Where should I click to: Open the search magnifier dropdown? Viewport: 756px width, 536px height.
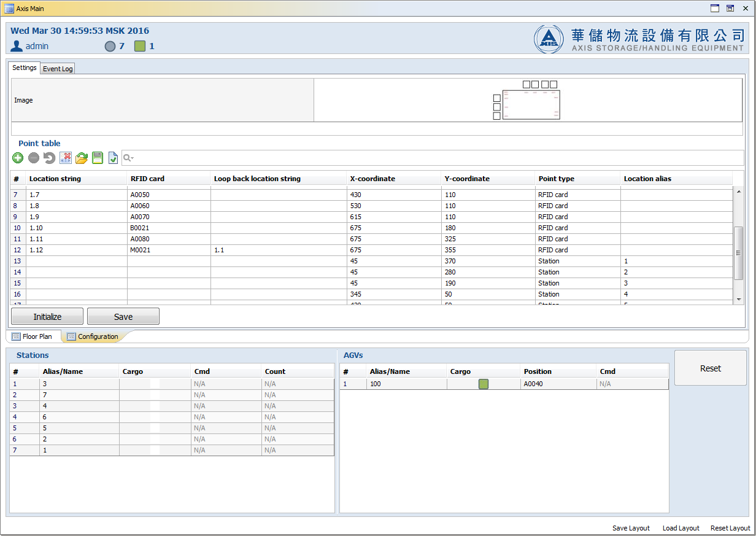coord(128,158)
